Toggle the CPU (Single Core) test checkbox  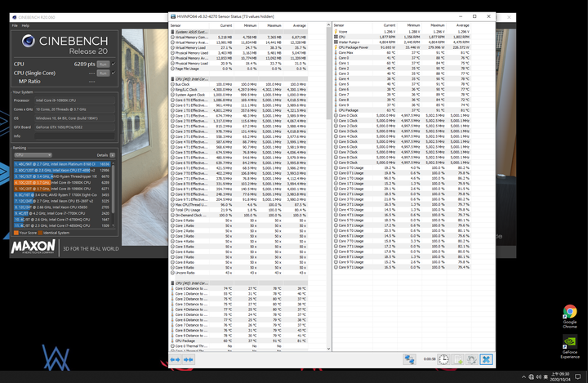click(114, 73)
